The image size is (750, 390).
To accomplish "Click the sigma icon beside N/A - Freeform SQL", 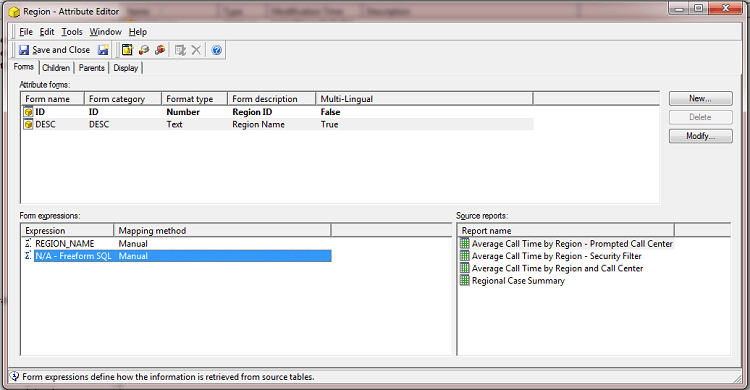I will 28,256.
